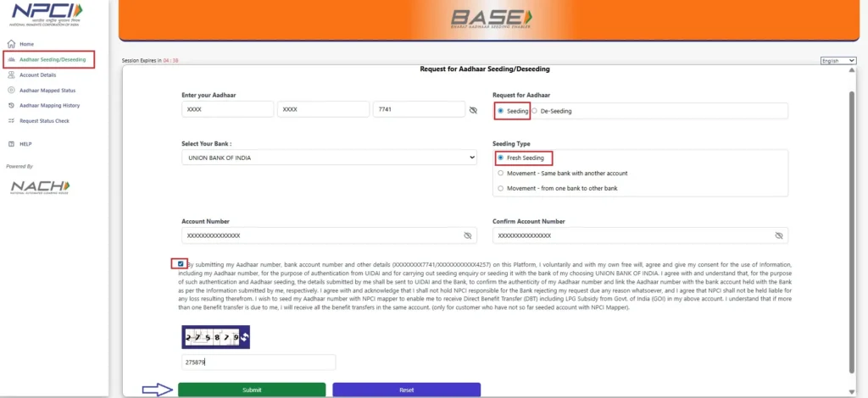868x398 pixels.
Task: Click captcha text field containing 275879
Action: pos(259,362)
